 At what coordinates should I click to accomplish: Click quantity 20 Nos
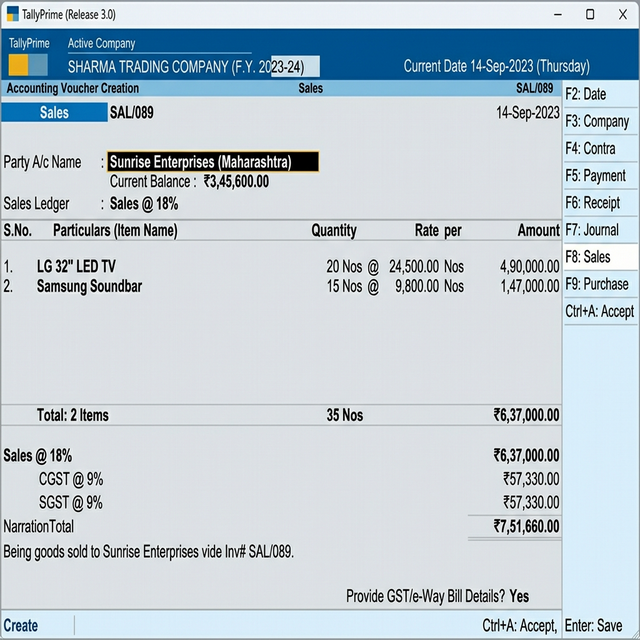344,267
